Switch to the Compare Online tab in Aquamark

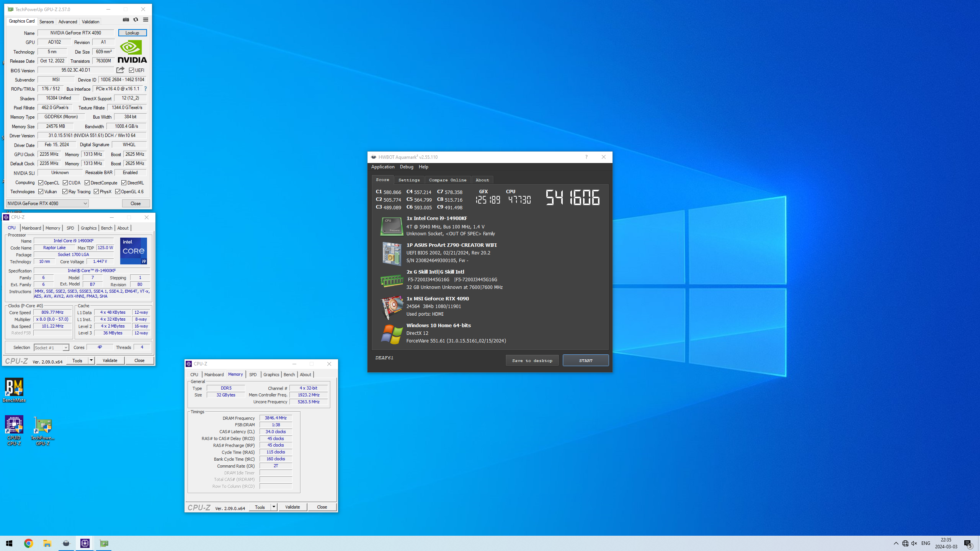pyautogui.click(x=448, y=180)
